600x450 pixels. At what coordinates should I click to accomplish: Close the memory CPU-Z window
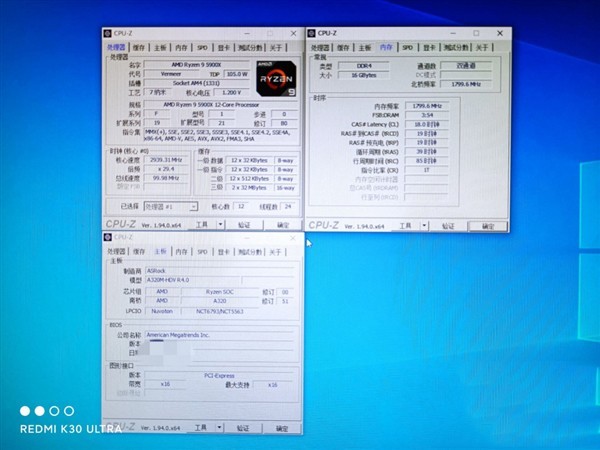coord(500,33)
